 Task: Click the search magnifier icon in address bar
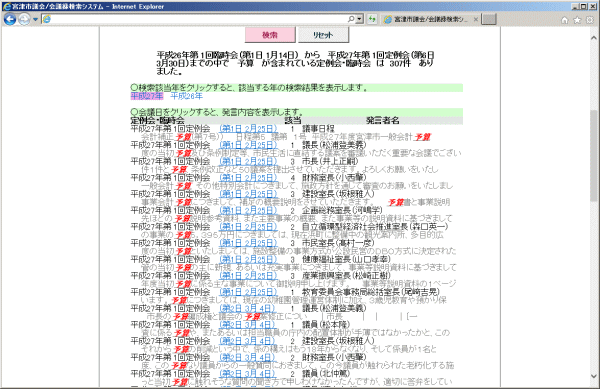point(351,19)
